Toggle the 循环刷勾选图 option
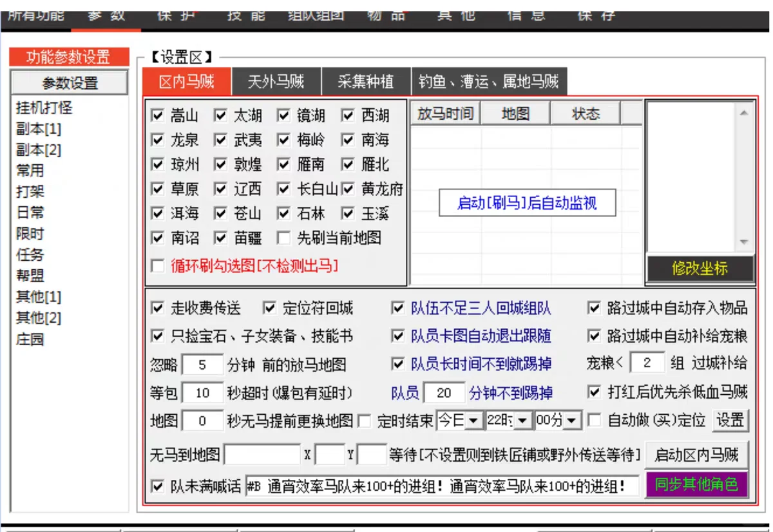This screenshot has height=532, width=773. pos(157,265)
